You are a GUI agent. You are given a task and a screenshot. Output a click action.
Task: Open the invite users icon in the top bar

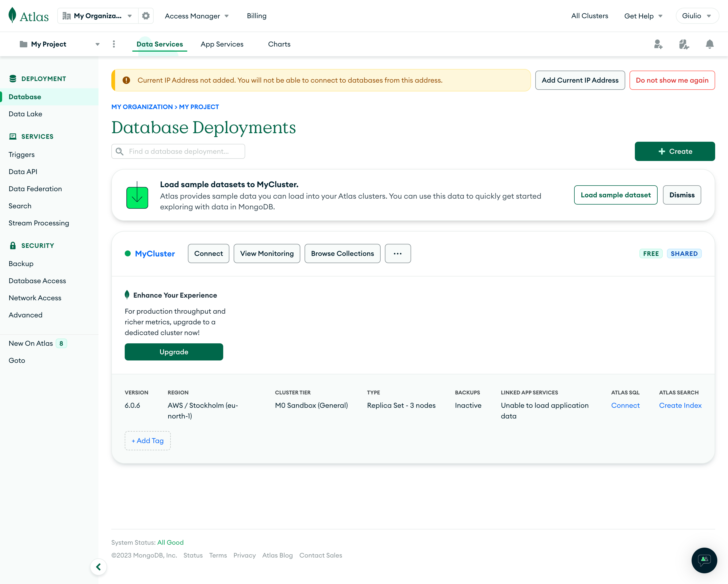658,44
